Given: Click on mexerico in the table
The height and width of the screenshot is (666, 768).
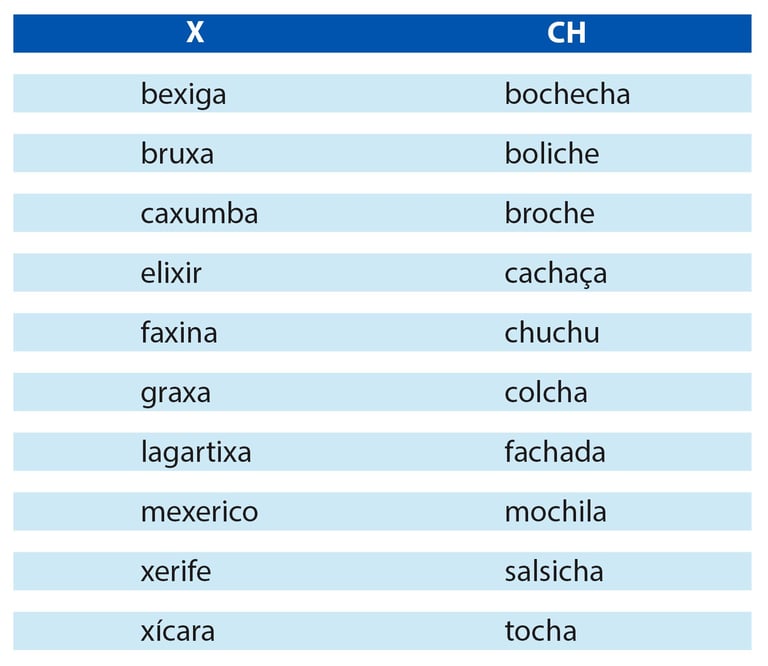Looking at the screenshot, I should pyautogui.click(x=199, y=512).
